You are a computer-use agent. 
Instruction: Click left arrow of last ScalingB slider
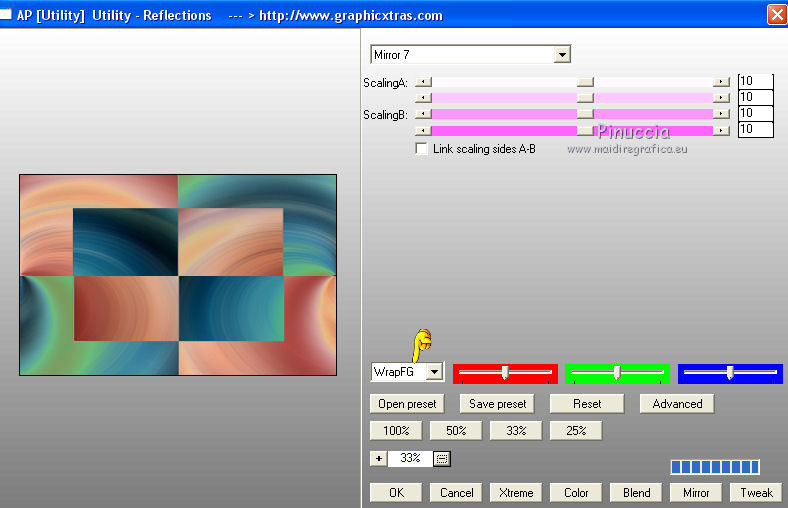(x=424, y=131)
